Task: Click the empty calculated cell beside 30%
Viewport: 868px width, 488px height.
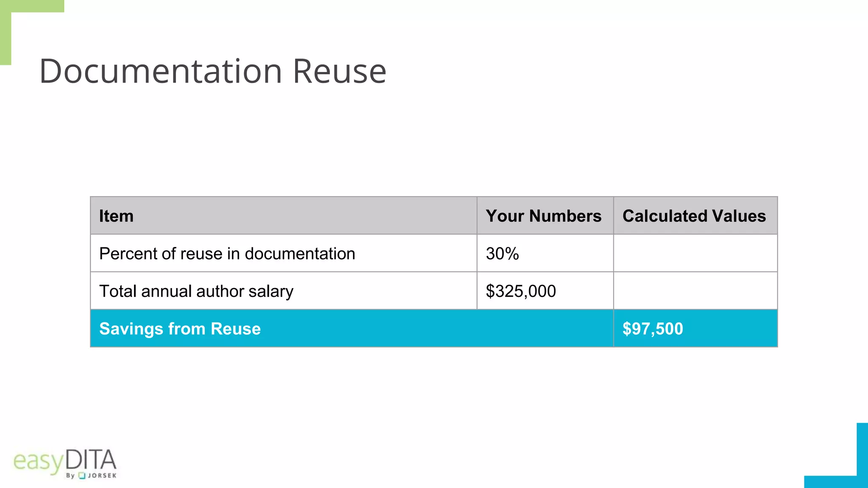Action: click(695, 253)
